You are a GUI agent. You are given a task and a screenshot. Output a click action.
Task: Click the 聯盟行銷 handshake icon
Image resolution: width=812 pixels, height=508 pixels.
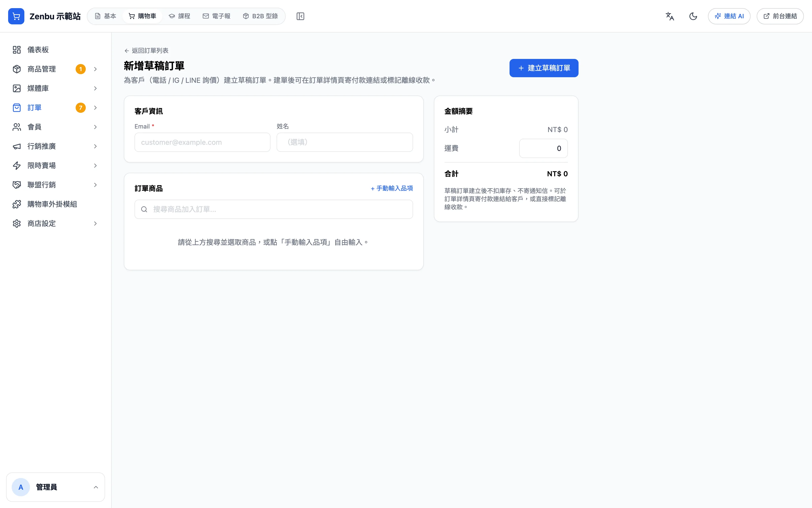[x=17, y=185]
